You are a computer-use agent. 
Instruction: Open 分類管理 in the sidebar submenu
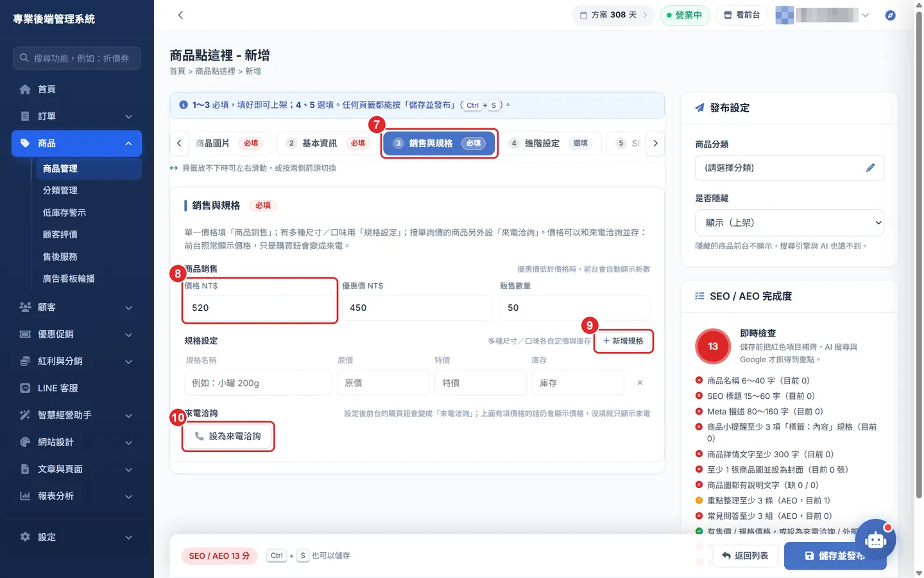tap(60, 190)
